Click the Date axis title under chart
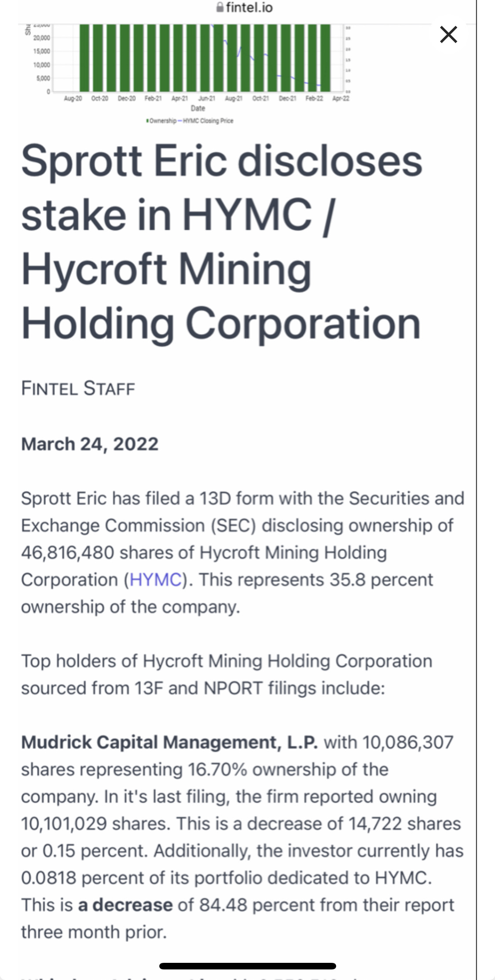This screenshot has height=980, width=495. coord(198,108)
